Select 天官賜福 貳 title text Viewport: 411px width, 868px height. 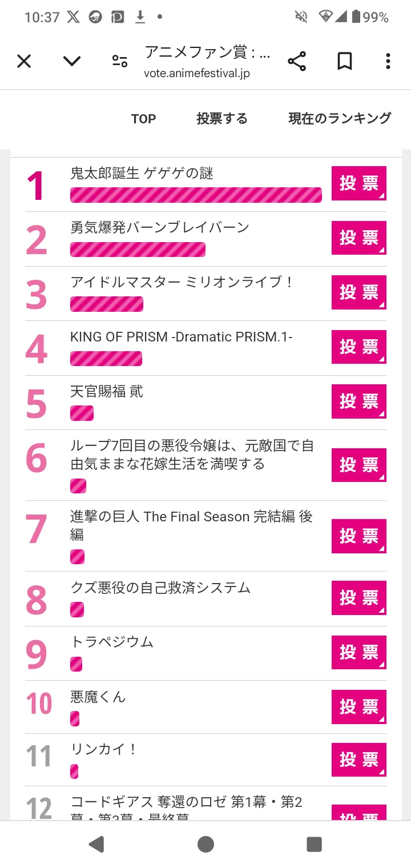[x=107, y=392]
